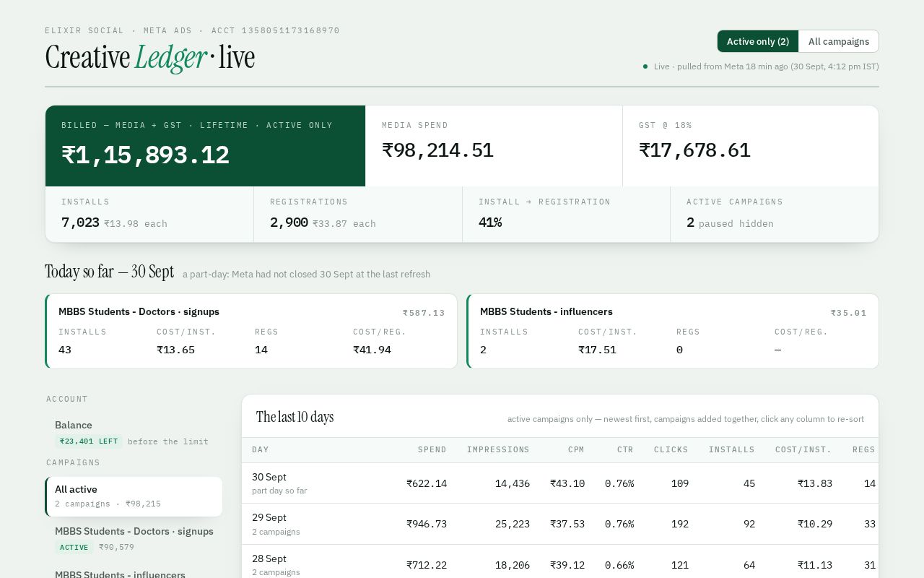Open MBBS Students - Doctors · signups in sidebar
Screen dimensions: 924x578
point(134,539)
